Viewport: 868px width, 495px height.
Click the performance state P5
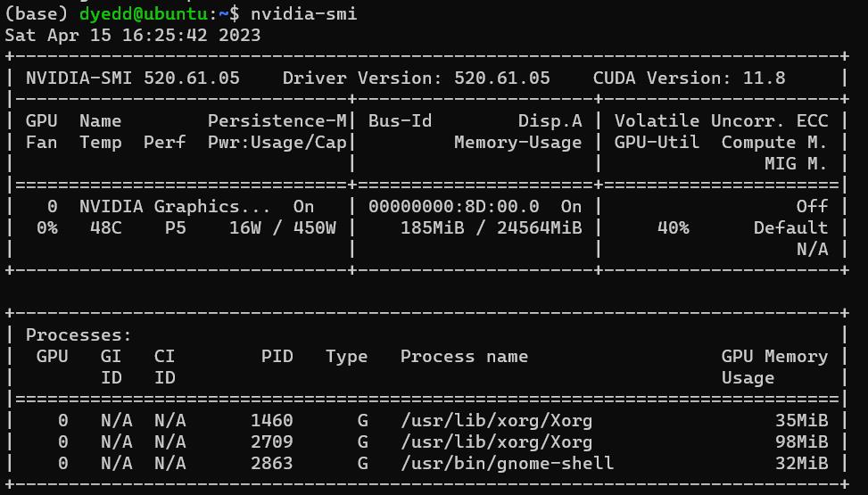(x=175, y=227)
